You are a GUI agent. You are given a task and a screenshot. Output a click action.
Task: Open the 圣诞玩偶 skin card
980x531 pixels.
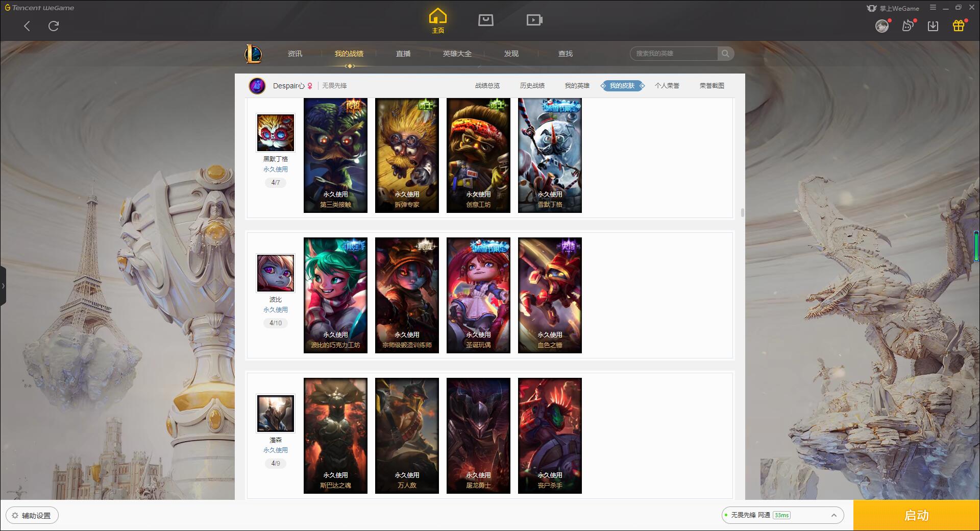tap(478, 295)
